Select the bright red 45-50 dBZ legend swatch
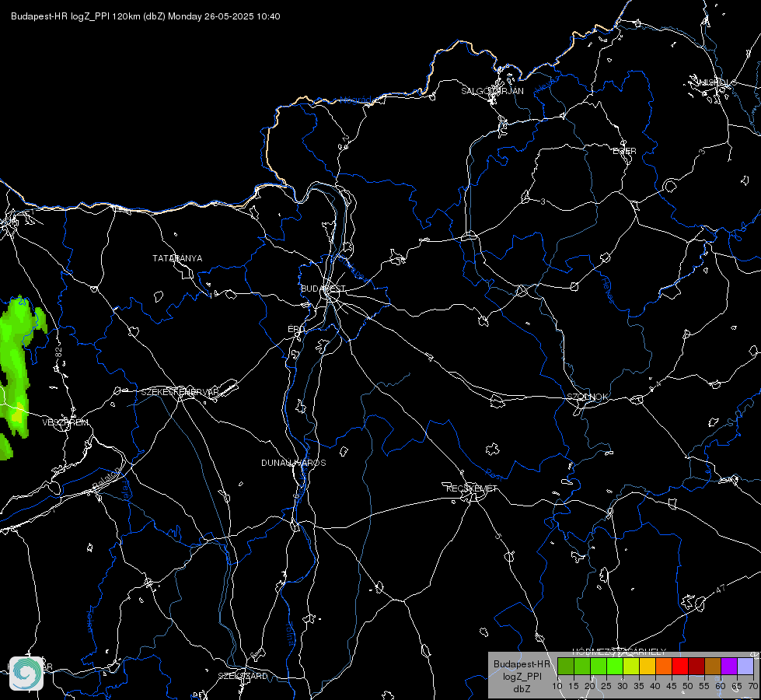This screenshot has height=700, width=761. point(680,666)
